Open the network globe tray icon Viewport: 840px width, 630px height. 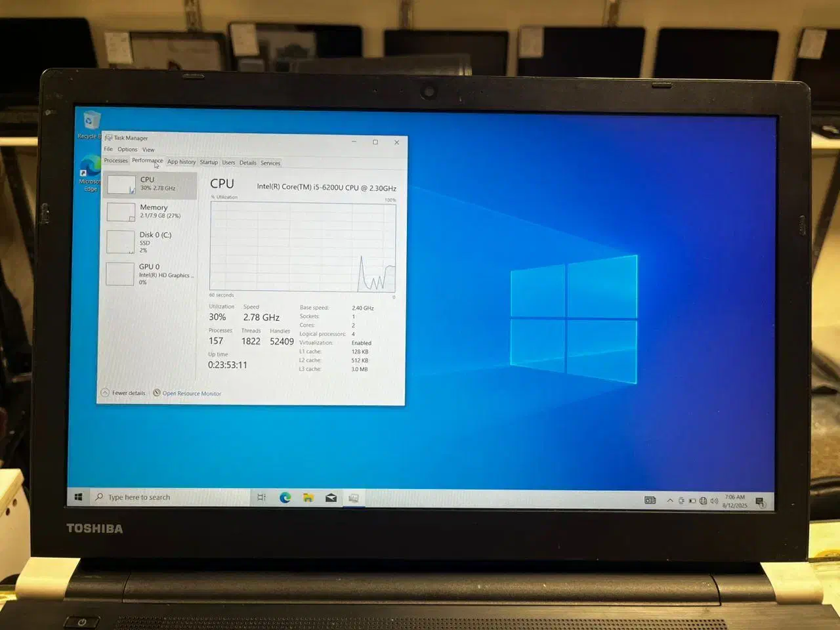tap(703, 501)
